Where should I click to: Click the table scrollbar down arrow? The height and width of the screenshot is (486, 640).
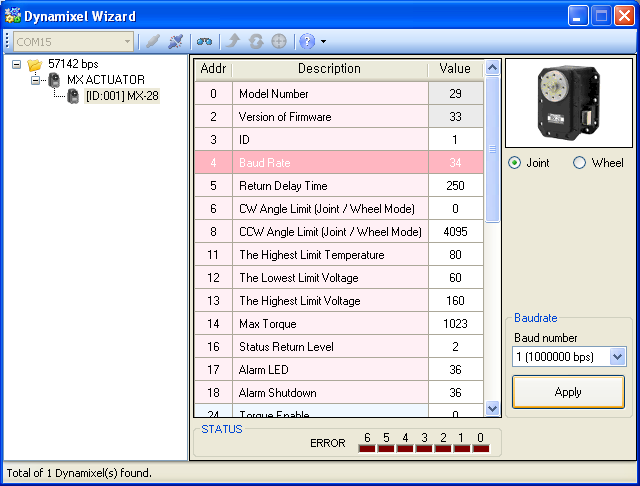pyautogui.click(x=492, y=408)
